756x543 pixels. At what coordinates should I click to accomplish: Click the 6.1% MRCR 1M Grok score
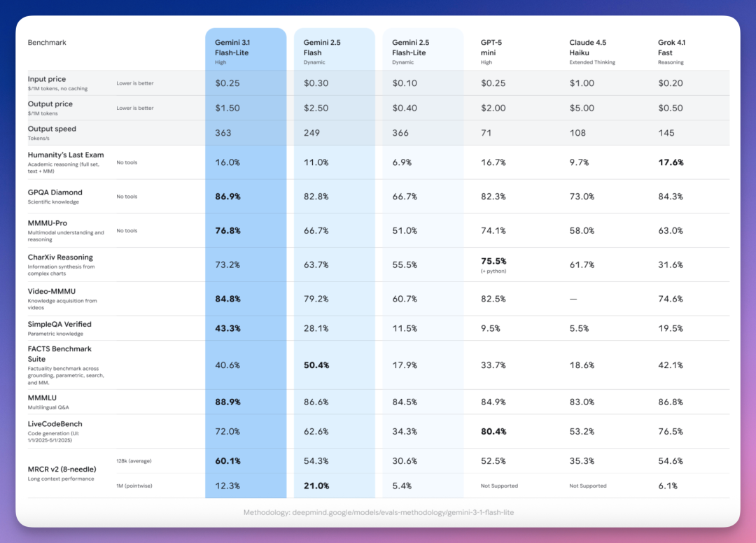point(668,486)
